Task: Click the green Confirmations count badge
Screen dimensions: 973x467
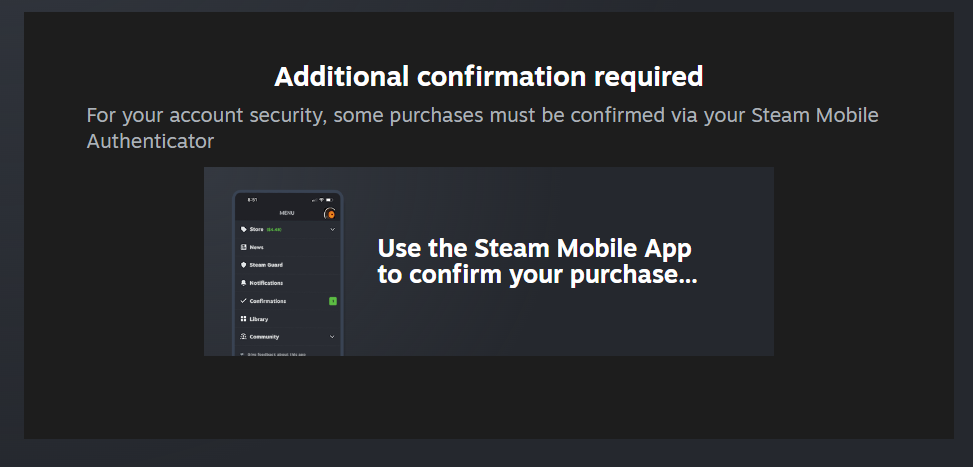Action: (x=333, y=301)
